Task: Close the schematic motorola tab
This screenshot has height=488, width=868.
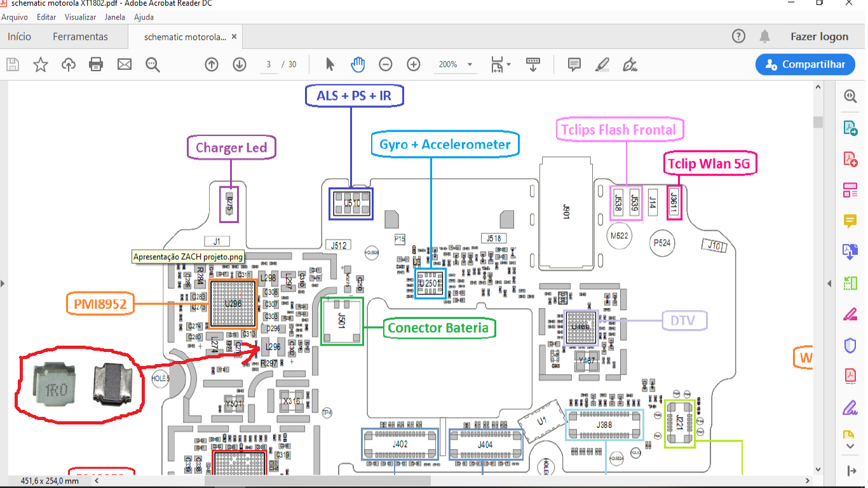Action: pyautogui.click(x=234, y=37)
